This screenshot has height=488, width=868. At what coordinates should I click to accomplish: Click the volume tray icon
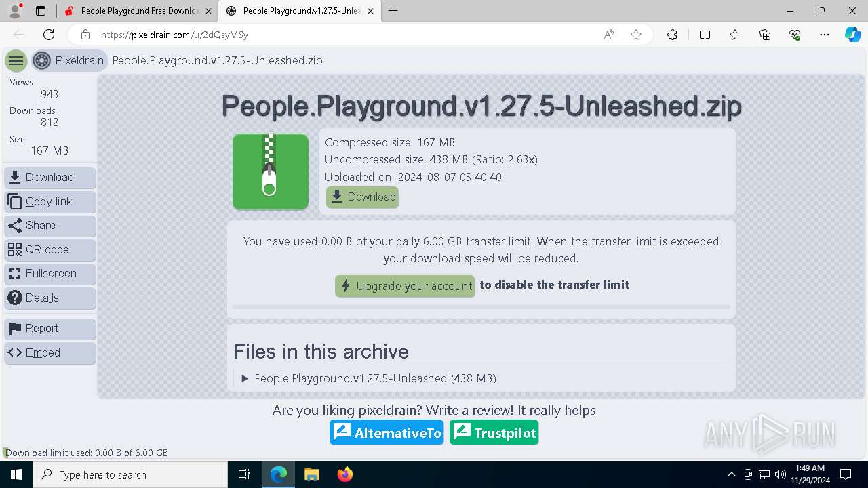point(780,474)
